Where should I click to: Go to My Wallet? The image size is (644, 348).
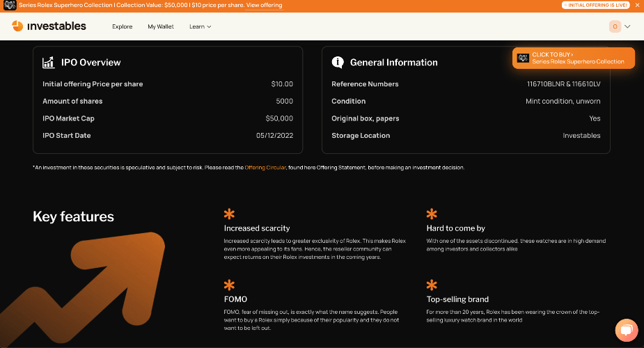click(161, 26)
